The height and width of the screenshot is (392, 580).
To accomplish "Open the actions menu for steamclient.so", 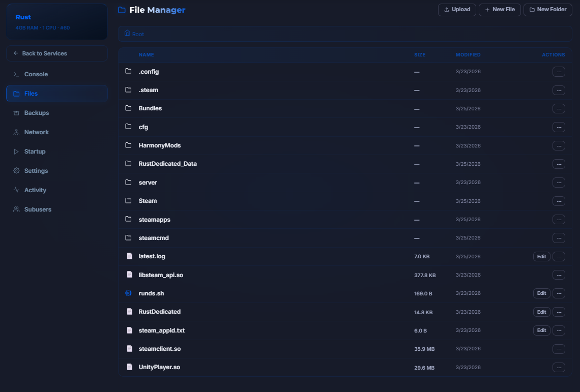I will (559, 349).
